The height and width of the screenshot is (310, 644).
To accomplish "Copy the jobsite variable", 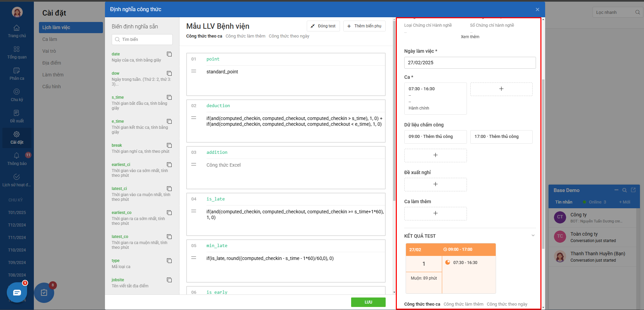I will (169, 280).
